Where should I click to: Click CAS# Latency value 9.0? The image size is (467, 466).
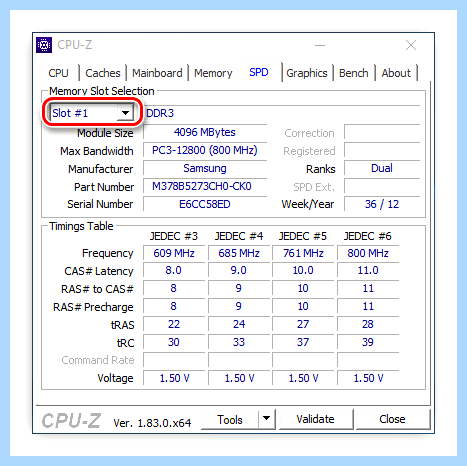(x=239, y=270)
